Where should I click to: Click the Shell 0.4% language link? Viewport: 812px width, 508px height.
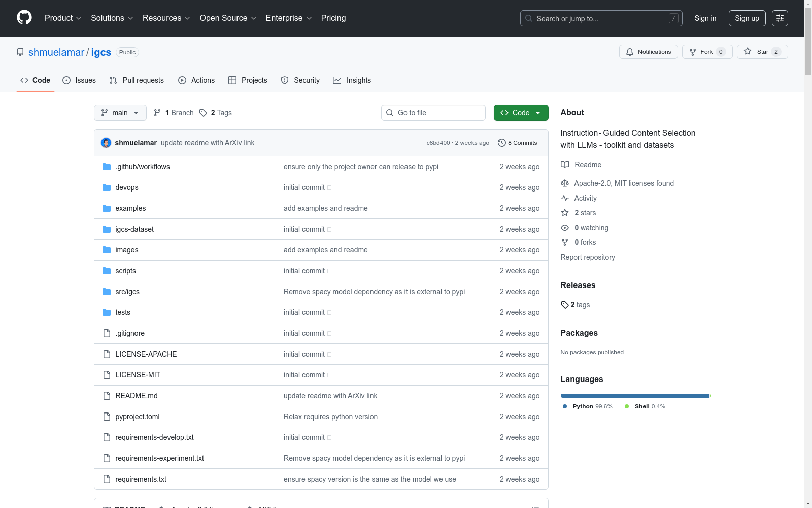645,406
